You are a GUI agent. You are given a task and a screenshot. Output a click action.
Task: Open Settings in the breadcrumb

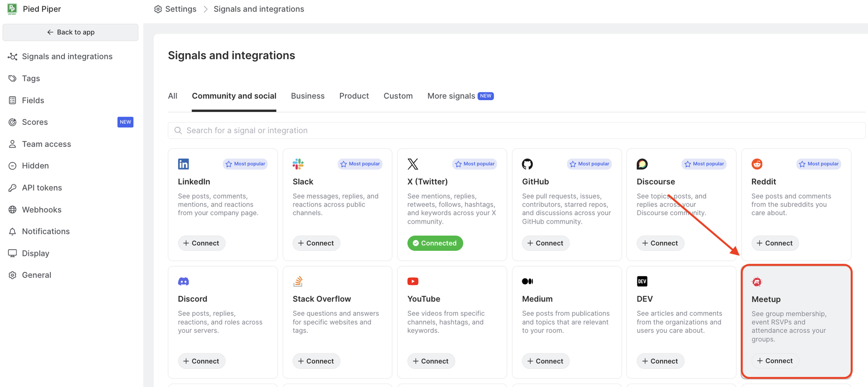click(181, 9)
